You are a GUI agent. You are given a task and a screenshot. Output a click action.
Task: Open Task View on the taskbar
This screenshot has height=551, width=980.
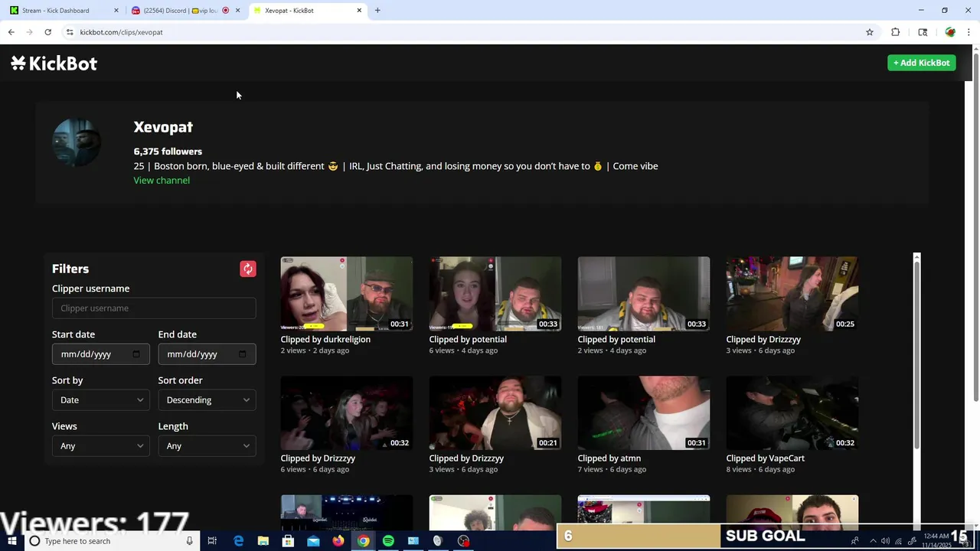click(x=212, y=541)
